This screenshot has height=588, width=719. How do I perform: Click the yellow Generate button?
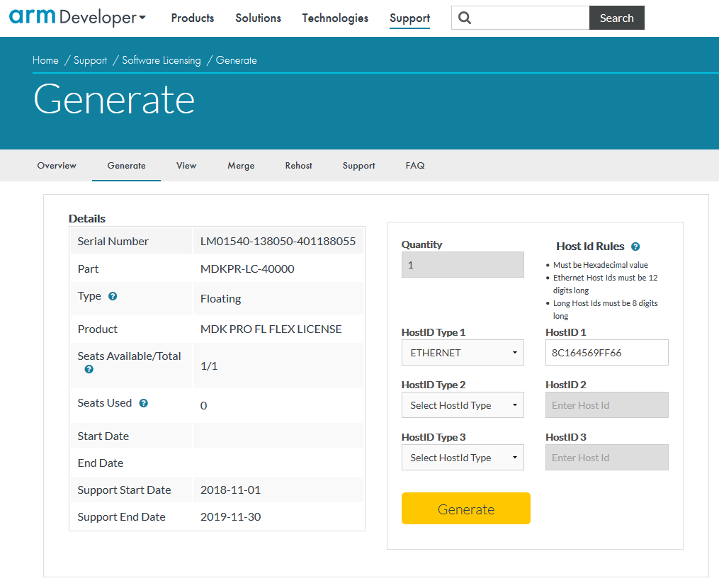466,509
